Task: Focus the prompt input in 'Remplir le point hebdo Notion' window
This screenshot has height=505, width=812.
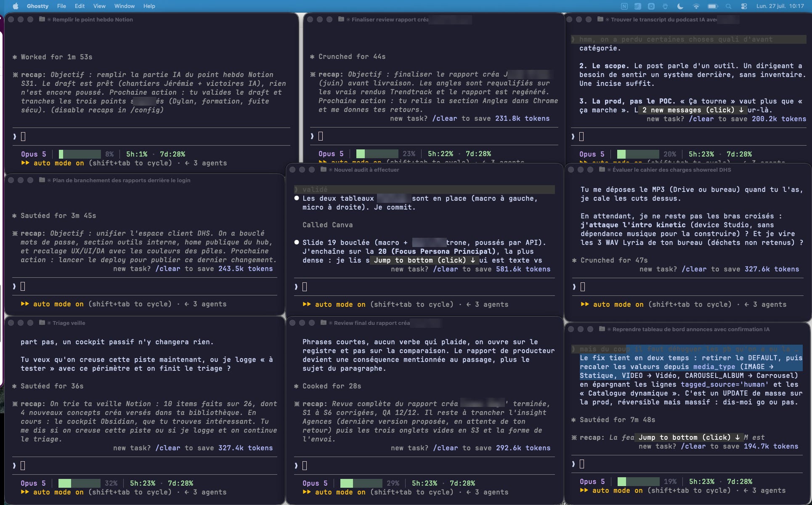Action: [x=151, y=136]
